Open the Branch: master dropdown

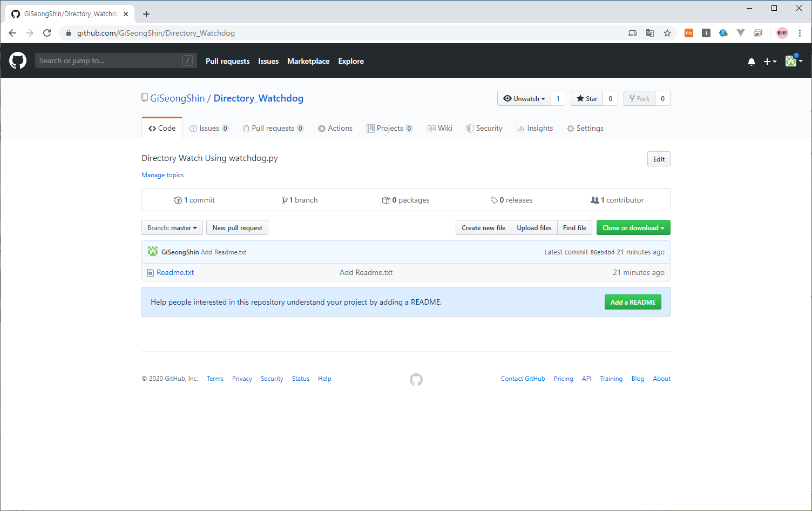172,227
